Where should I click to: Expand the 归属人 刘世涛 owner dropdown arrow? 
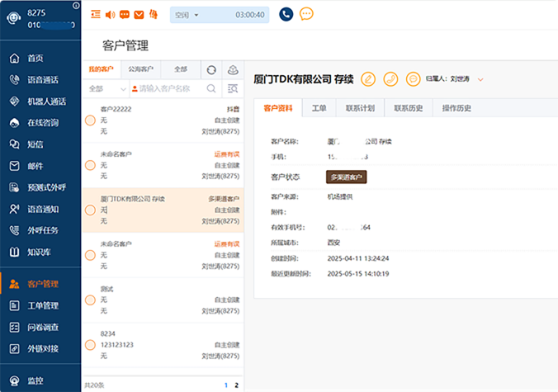(480, 79)
